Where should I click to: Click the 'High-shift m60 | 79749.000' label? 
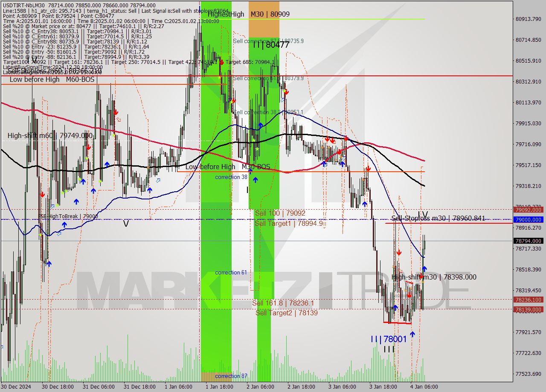point(50,135)
